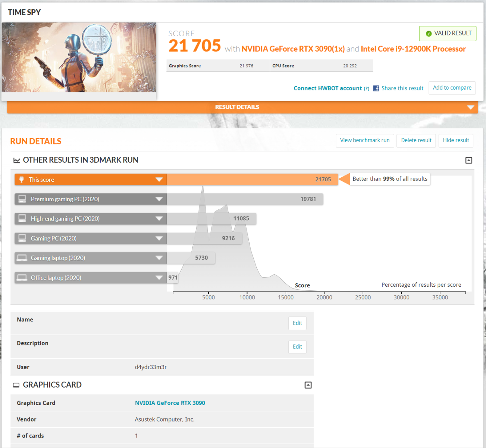The height and width of the screenshot is (448, 486).
Task: Click Share this result link
Action: (x=402, y=88)
